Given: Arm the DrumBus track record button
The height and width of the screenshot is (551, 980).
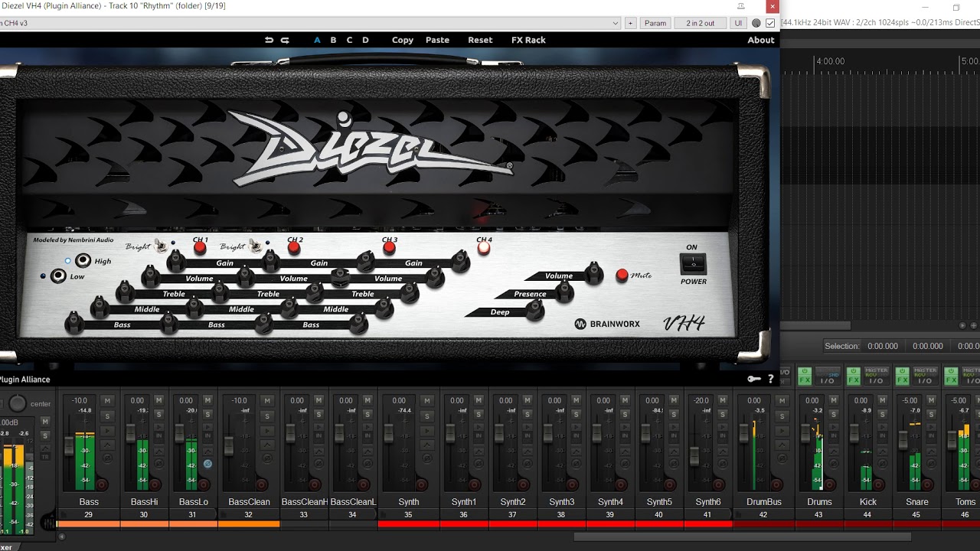Looking at the screenshot, I should pyautogui.click(x=777, y=484).
